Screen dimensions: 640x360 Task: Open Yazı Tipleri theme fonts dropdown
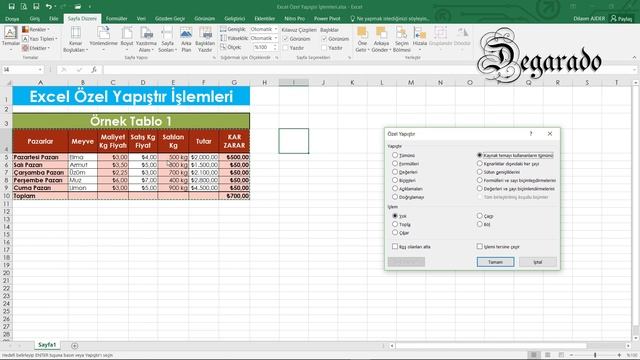pyautogui.click(x=39, y=39)
